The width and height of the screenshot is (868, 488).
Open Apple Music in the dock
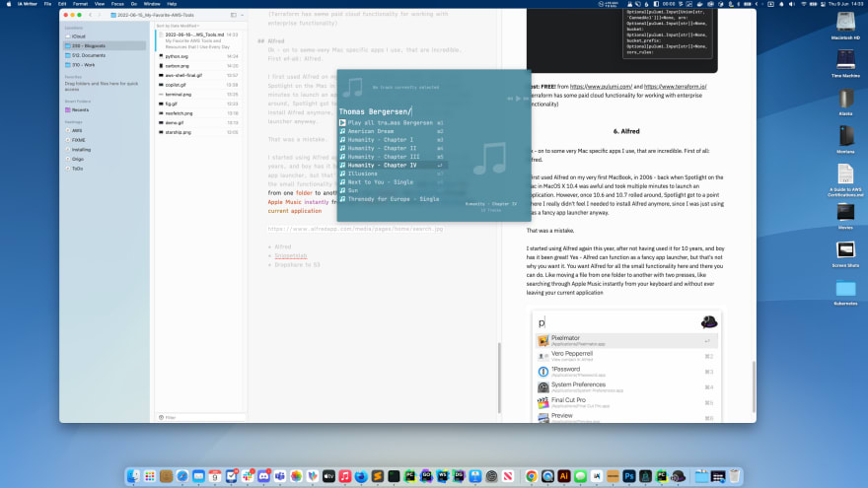coord(345,476)
